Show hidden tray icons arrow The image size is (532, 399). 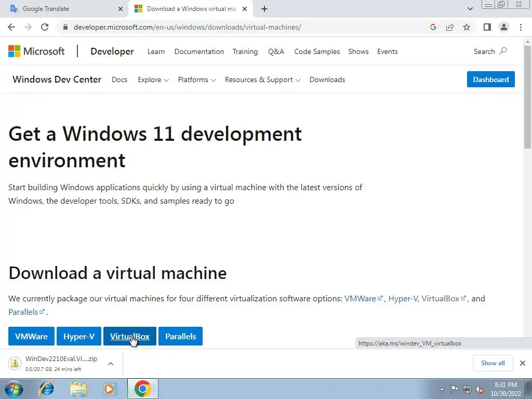pyautogui.click(x=442, y=389)
